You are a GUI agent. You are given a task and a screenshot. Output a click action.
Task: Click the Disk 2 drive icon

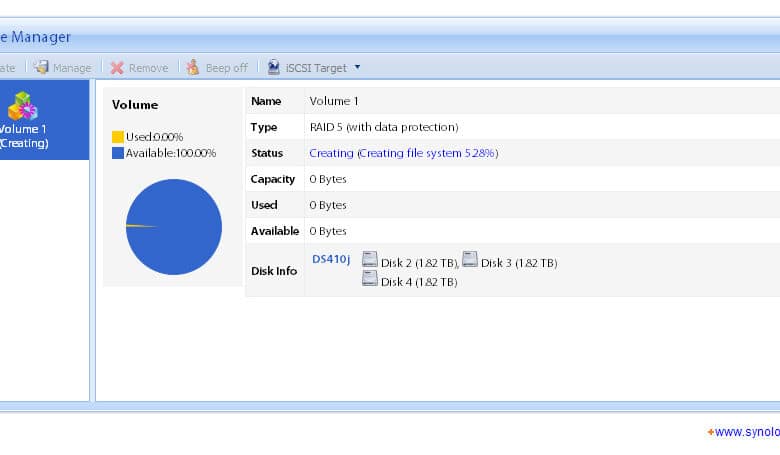pyautogui.click(x=370, y=259)
